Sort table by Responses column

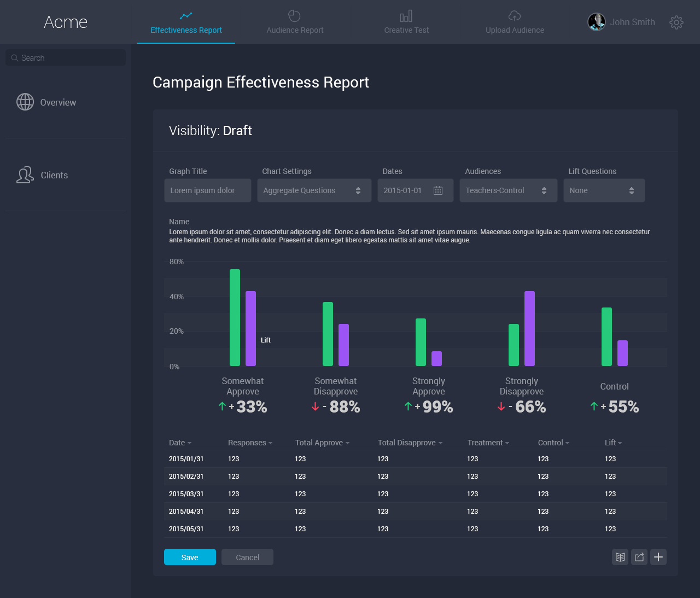[x=250, y=443]
